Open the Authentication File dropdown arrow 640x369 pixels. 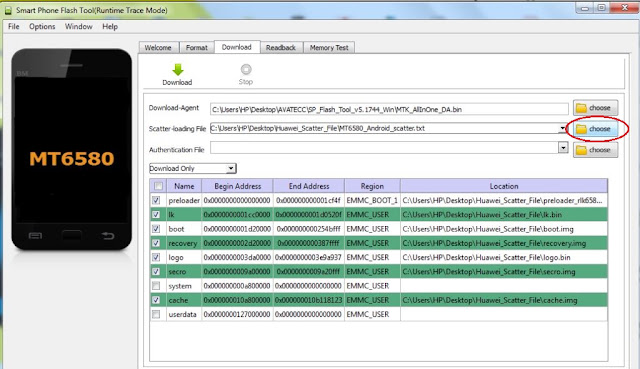click(563, 147)
